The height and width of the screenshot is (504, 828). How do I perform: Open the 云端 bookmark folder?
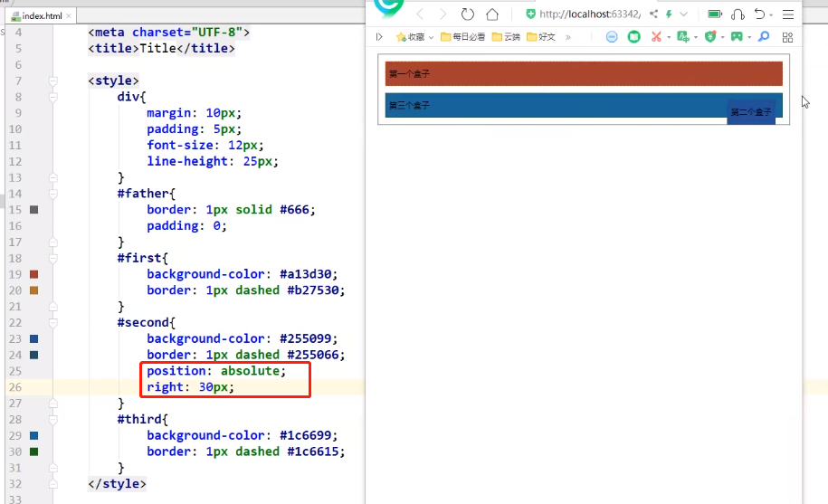pos(506,37)
